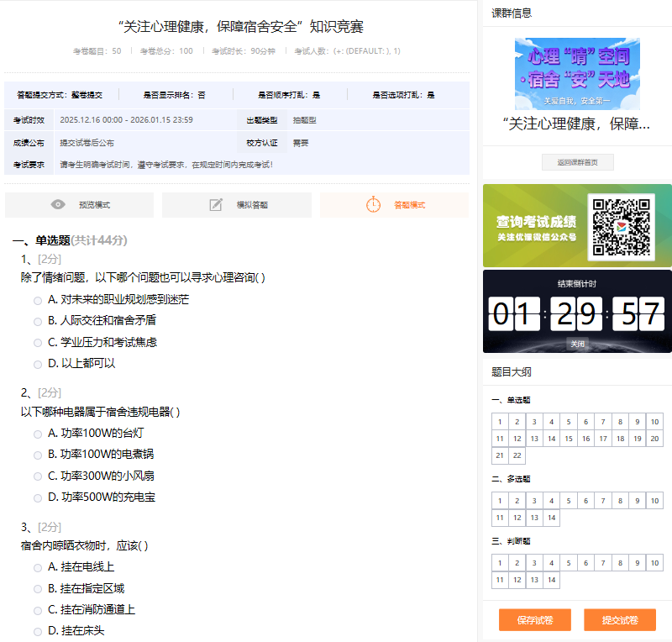Click the 返回课群首页 button
This screenshot has width=672, height=642.
(576, 161)
